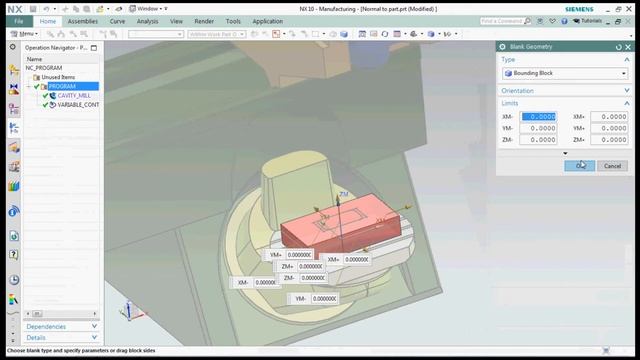Open the Roles sidebar icon

(13, 300)
